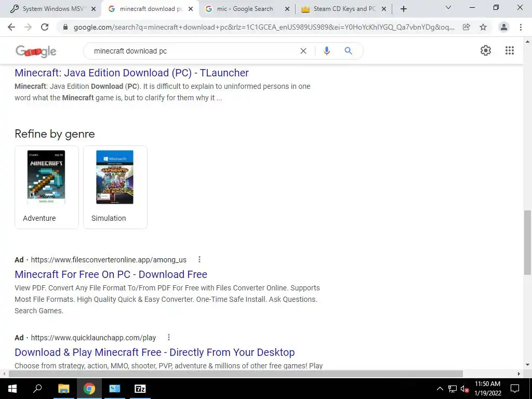Click the address bar URL
Viewport: 532px width, 399px height.
pos(264,27)
